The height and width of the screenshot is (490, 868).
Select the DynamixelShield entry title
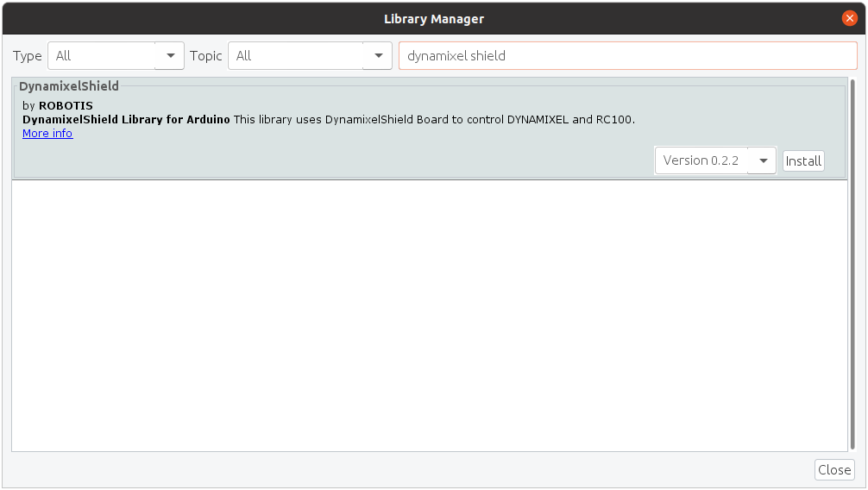69,86
